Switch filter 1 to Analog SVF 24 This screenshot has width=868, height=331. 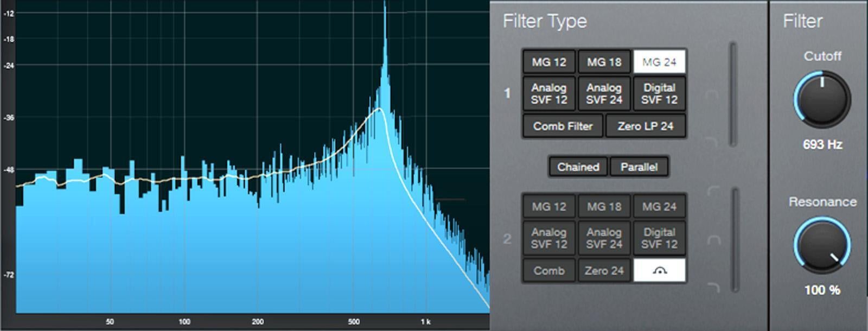point(604,94)
